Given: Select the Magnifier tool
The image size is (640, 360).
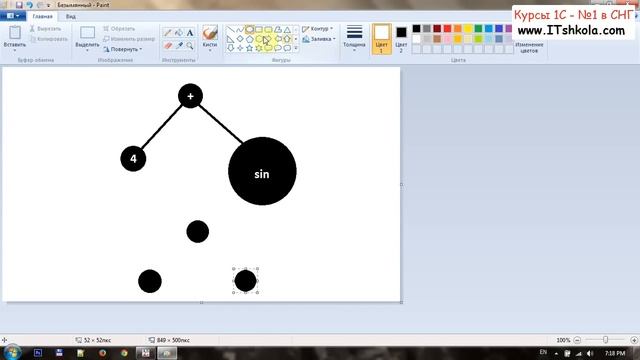Looking at the screenshot, I should click(x=190, y=46).
